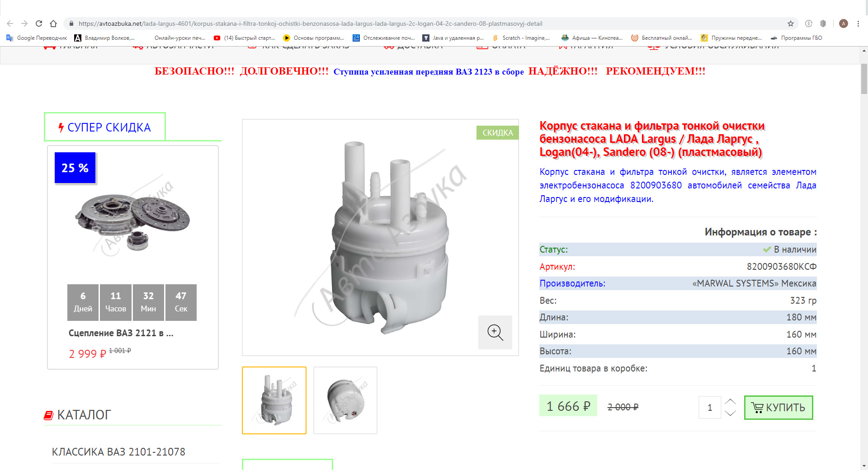
Task: Click the 6 Дней countdown box
Action: 83,302
